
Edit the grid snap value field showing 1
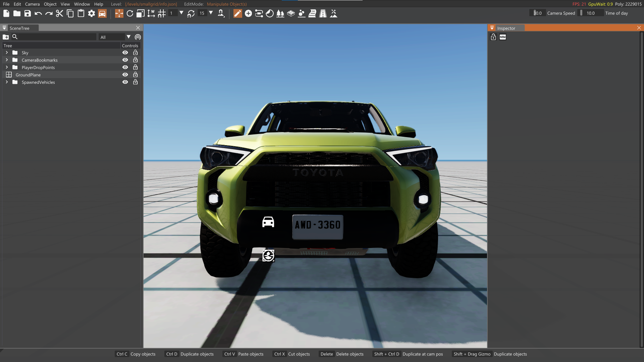[x=172, y=13]
